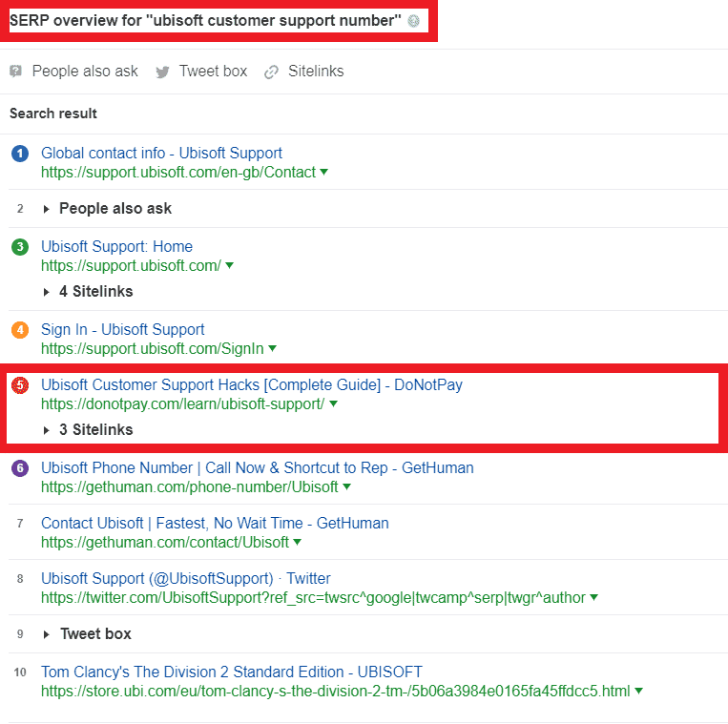Click the Tweet box legend label at top
This screenshot has width=728, height=724.
213,71
